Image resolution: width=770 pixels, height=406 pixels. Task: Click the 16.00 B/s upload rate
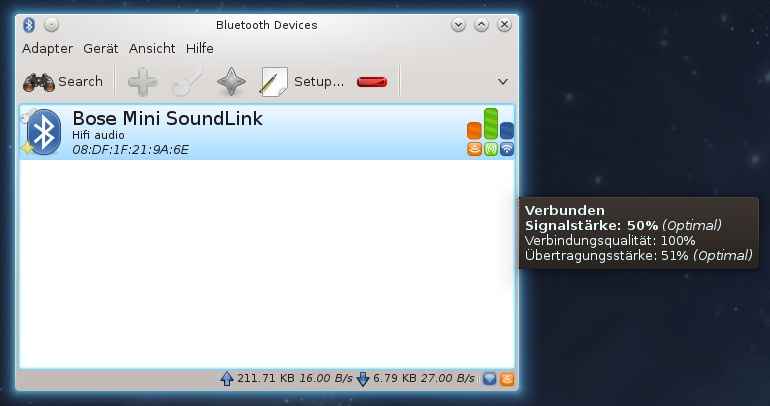[x=326, y=379]
